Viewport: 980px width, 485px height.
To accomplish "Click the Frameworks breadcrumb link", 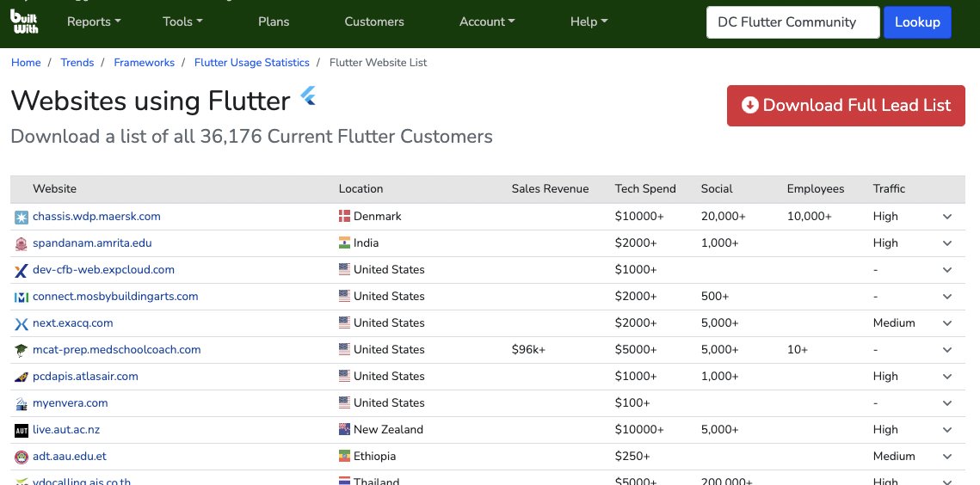I will [x=145, y=63].
